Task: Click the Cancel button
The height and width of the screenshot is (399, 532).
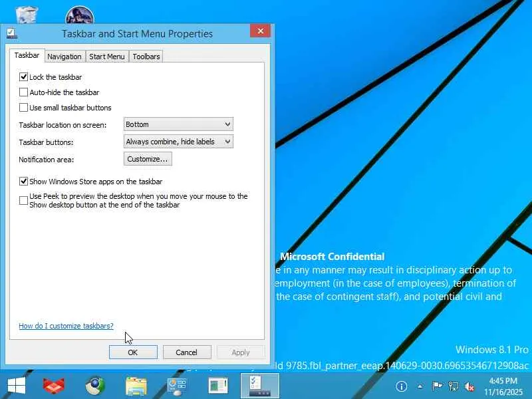Action: coord(187,352)
